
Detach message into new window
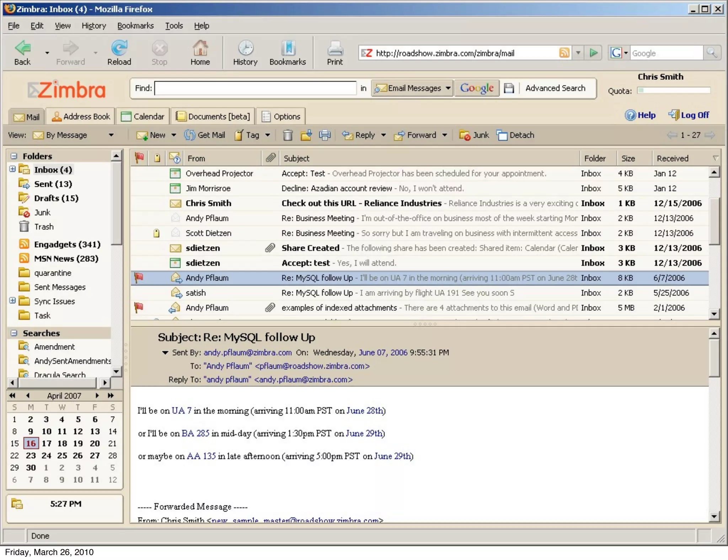(516, 135)
